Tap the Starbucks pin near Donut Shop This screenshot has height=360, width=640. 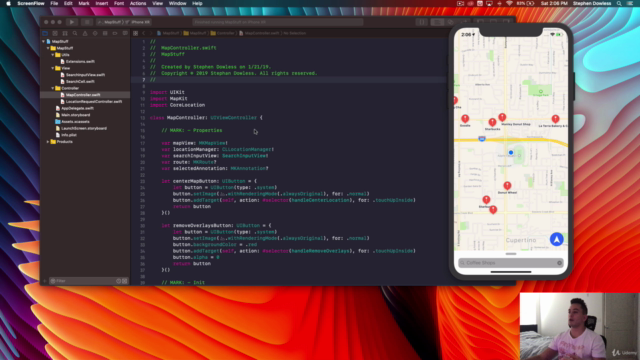492,122
